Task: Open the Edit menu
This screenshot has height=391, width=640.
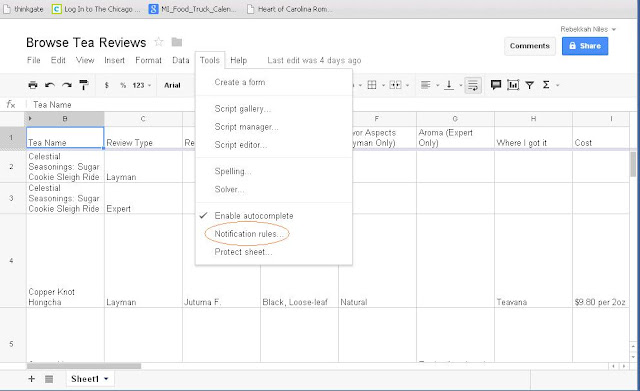Action: pyautogui.click(x=58, y=60)
